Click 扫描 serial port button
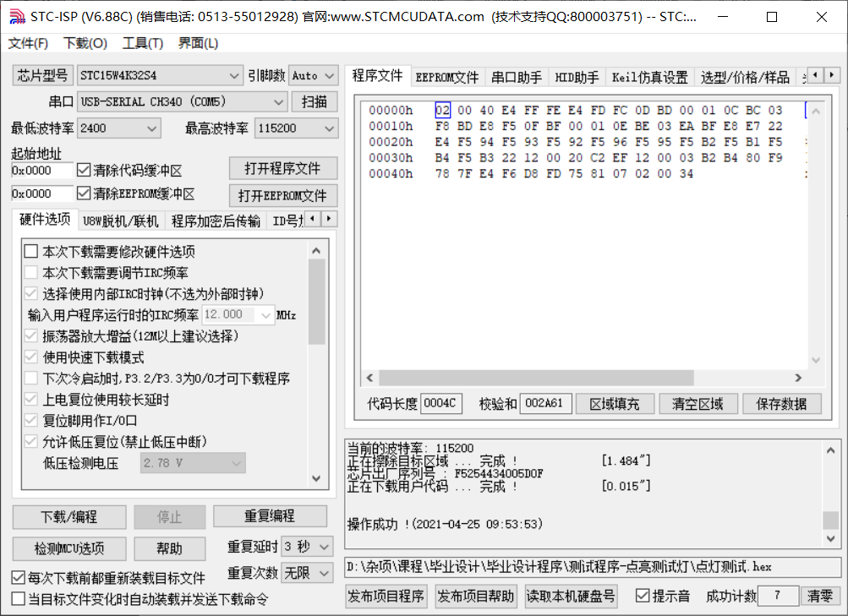This screenshot has width=848, height=616. pos(315,101)
